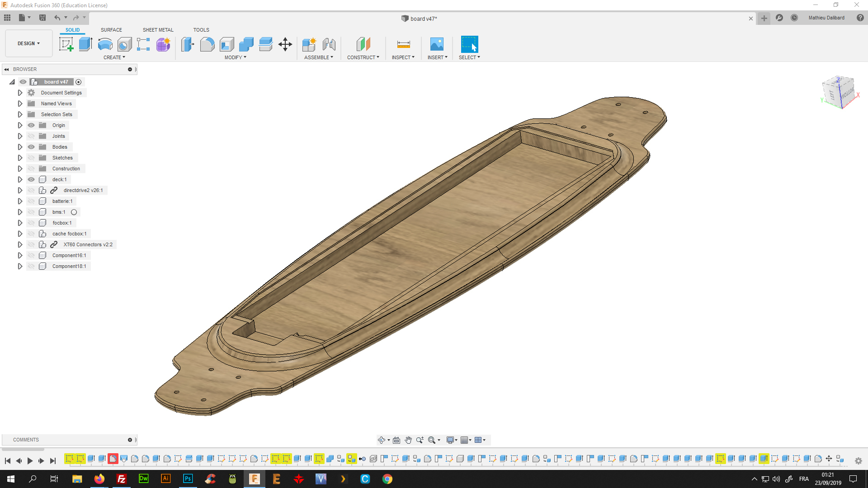Open a new design tab
The width and height of the screenshot is (868, 488).
(764, 19)
